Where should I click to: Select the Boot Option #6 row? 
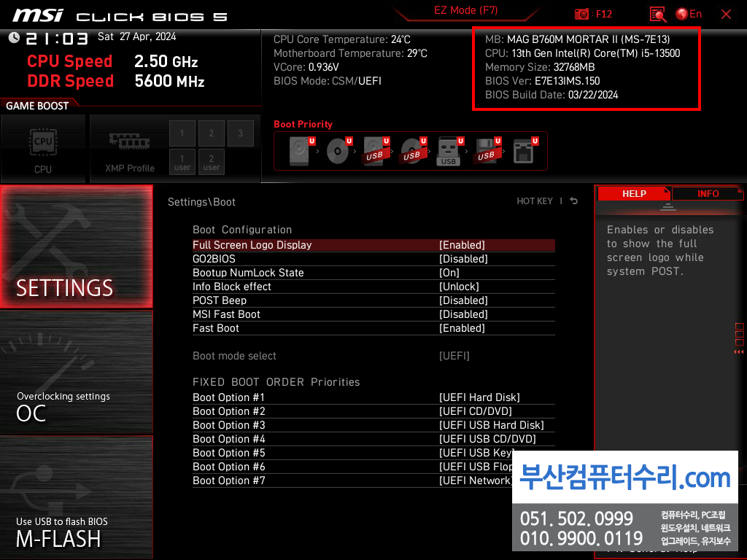[x=352, y=467]
